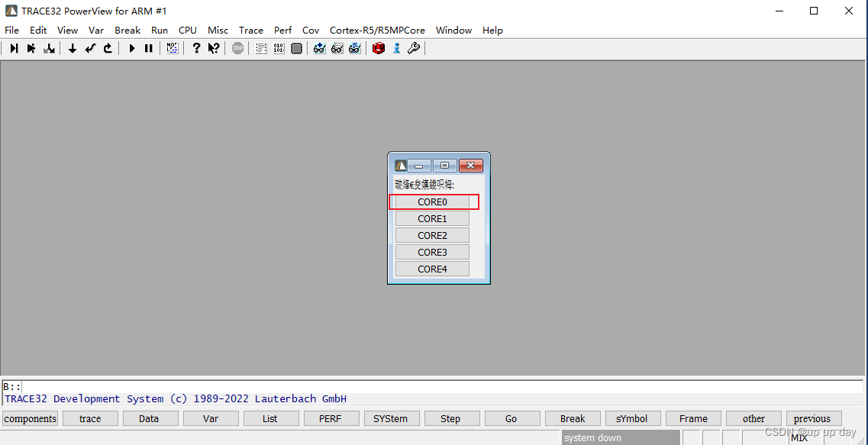Open the Var menu
The image size is (868, 445).
[x=96, y=30]
